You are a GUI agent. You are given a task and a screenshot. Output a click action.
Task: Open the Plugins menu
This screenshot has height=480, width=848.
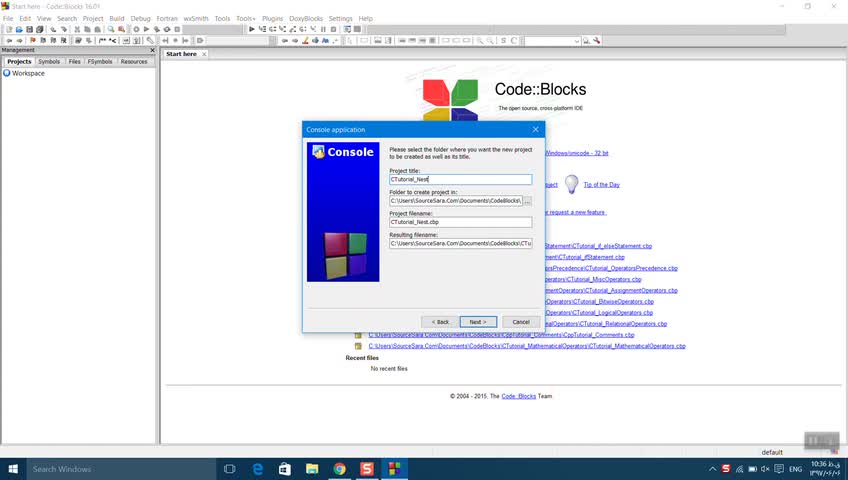pyautogui.click(x=272, y=18)
